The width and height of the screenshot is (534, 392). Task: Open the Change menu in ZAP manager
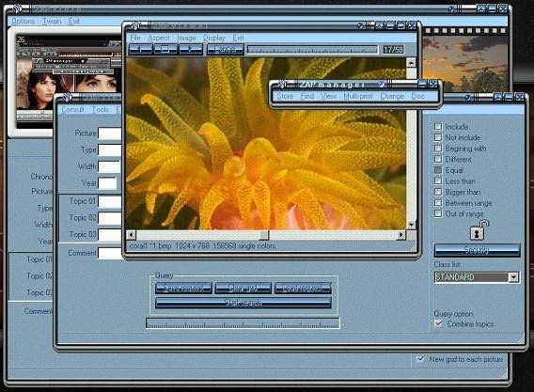coord(392,96)
